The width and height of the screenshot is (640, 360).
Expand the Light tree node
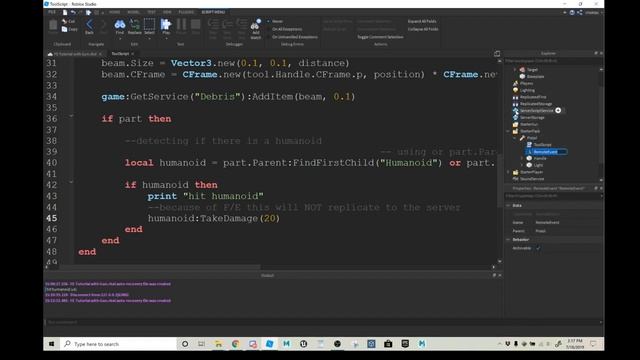tap(522, 165)
